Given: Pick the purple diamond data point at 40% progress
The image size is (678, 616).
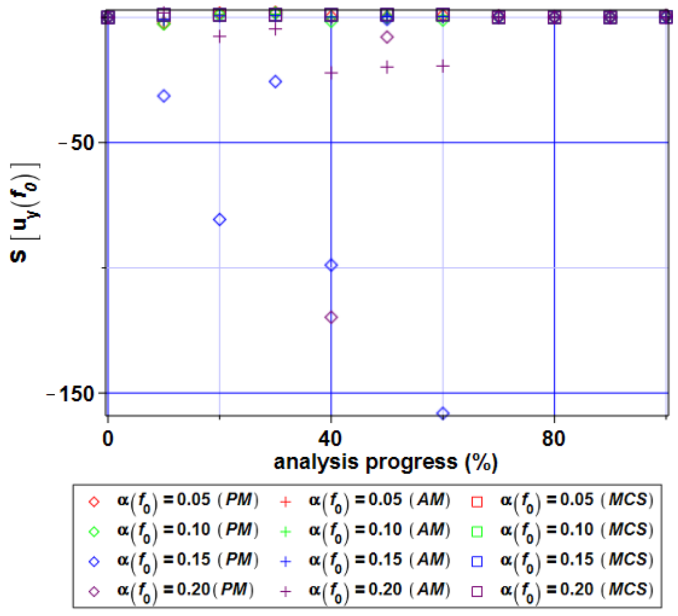Looking at the screenshot, I should pos(331,317).
